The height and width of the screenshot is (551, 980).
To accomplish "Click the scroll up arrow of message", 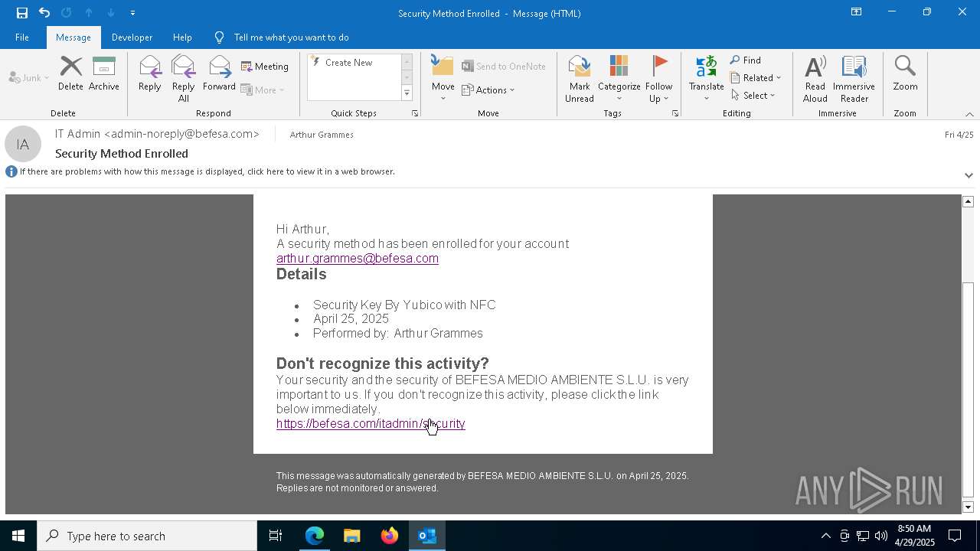I will coord(968,201).
